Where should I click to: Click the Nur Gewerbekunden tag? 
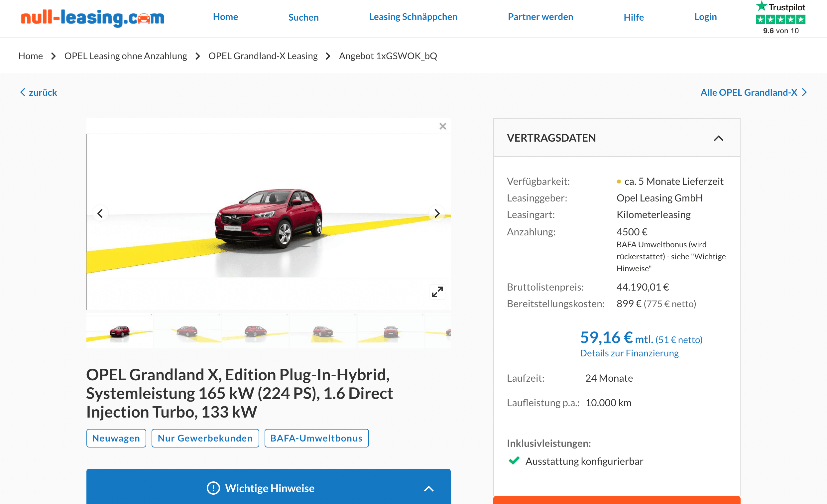click(205, 438)
